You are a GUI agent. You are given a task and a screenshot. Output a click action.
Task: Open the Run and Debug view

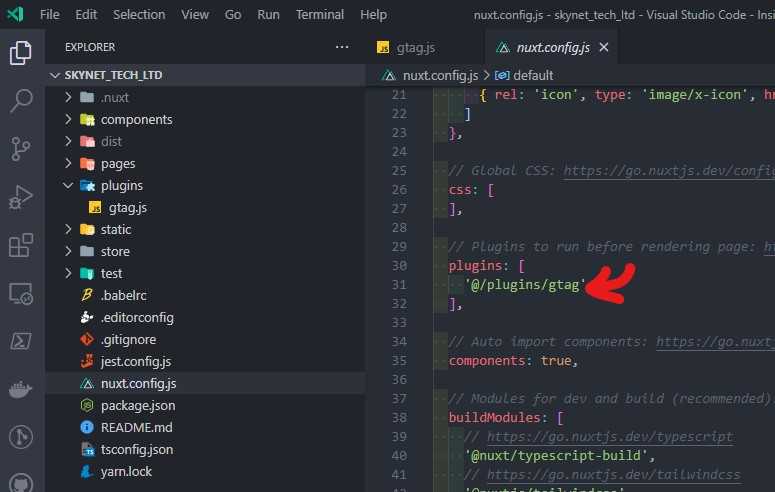point(20,197)
